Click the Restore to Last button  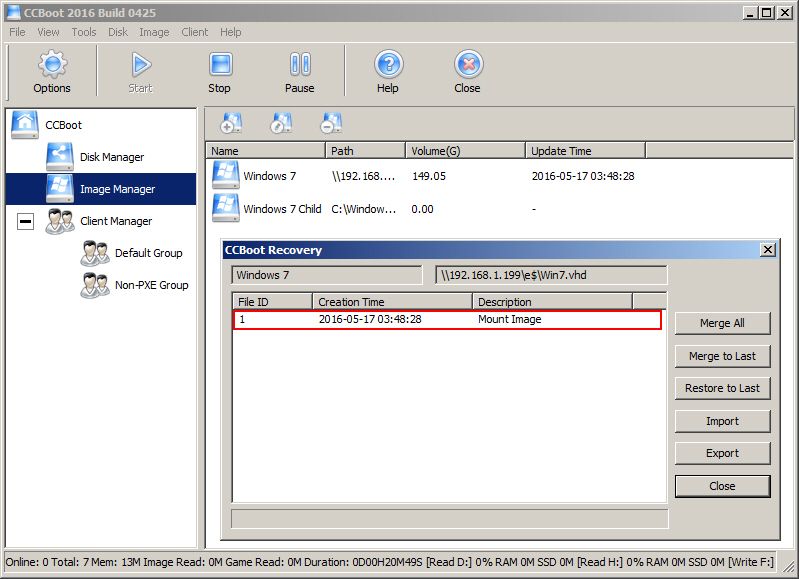click(723, 388)
